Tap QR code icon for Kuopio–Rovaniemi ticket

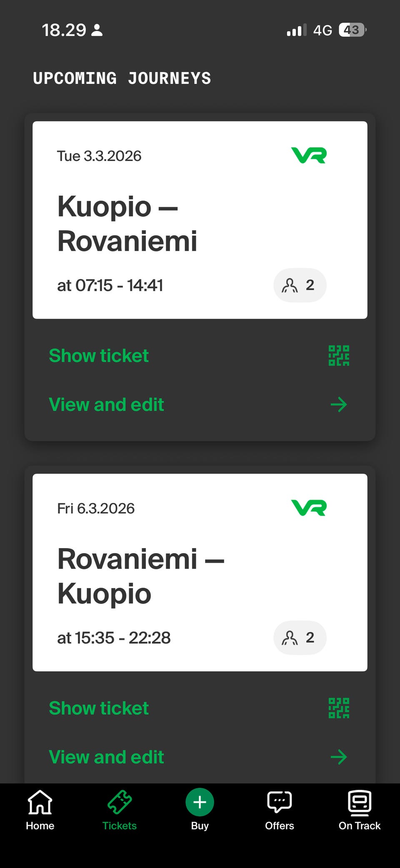339,356
